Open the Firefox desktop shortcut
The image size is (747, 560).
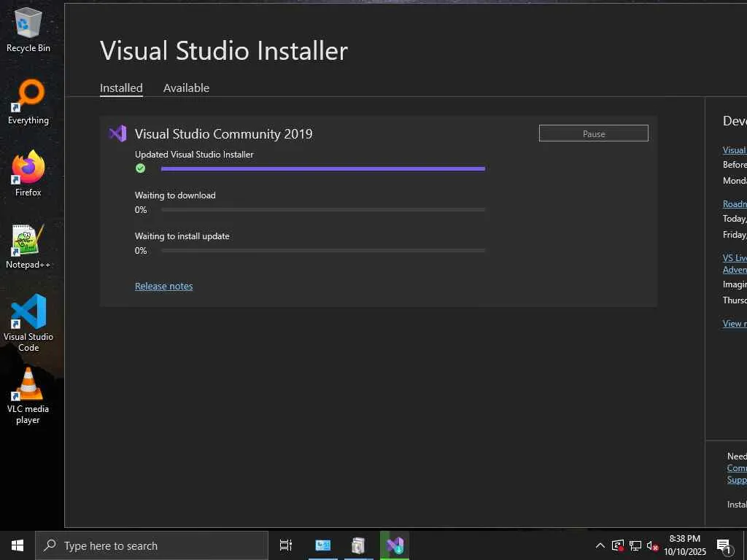tap(28, 174)
